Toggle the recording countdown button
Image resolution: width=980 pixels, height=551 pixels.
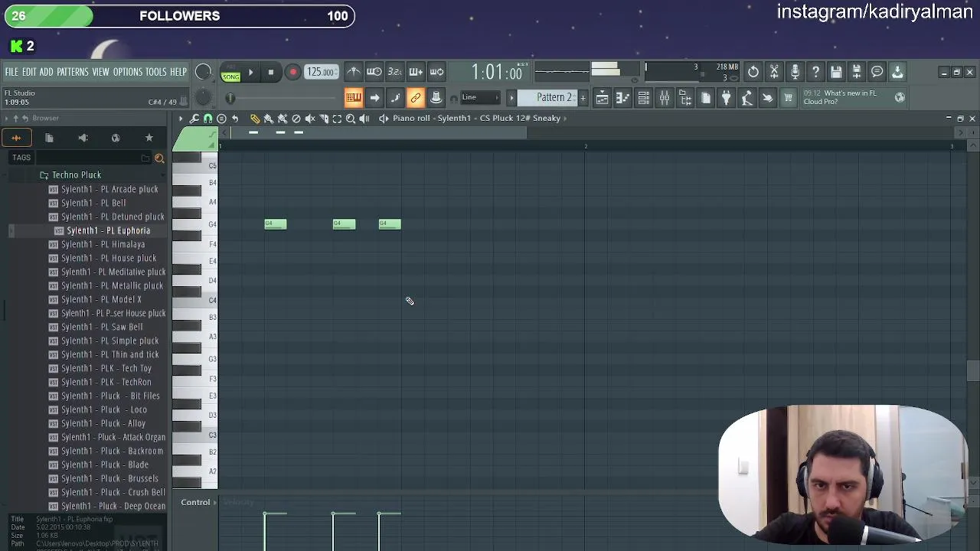coord(394,72)
